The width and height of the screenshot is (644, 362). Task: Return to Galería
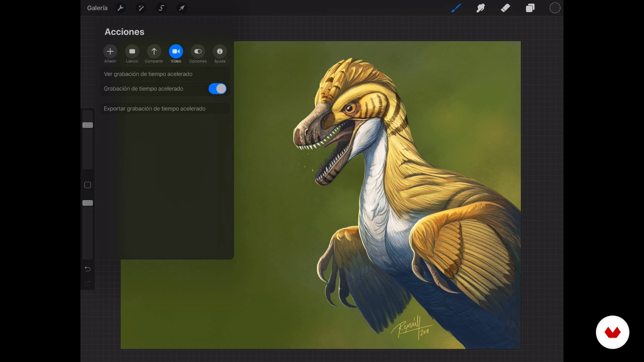pos(97,8)
